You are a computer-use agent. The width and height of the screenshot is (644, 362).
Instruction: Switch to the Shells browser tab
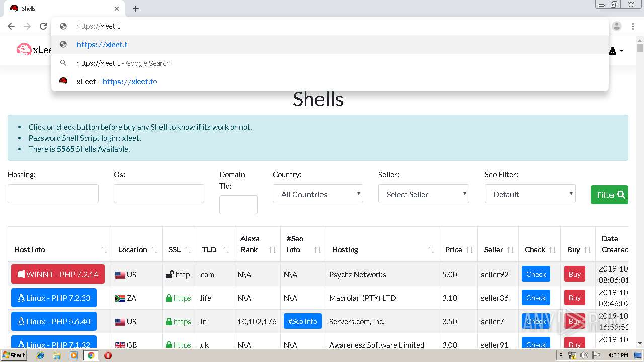click(64, 9)
